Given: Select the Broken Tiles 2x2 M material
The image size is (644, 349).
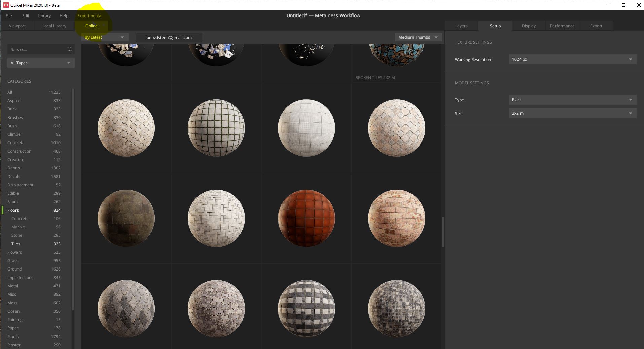Looking at the screenshot, I should click(x=396, y=54).
